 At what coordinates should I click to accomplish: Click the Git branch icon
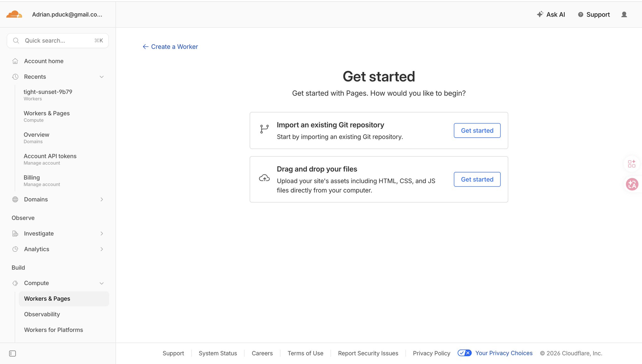(x=264, y=129)
